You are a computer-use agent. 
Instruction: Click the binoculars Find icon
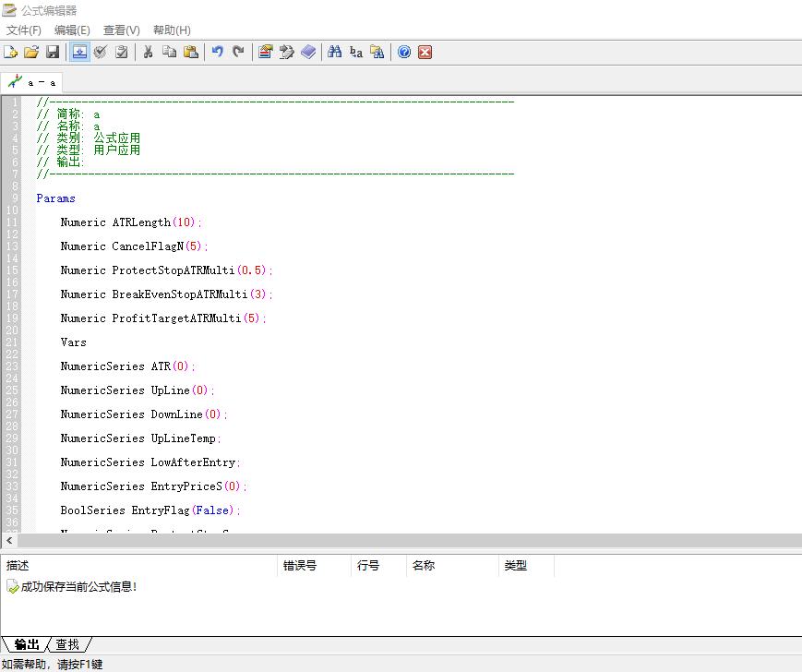point(335,53)
